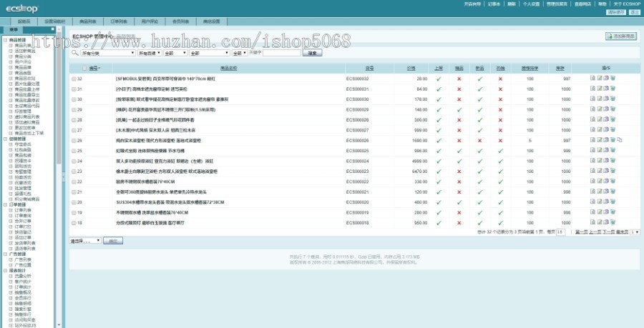644x328 pixels.
Task: Click the clear cache button
Action: [616, 12]
